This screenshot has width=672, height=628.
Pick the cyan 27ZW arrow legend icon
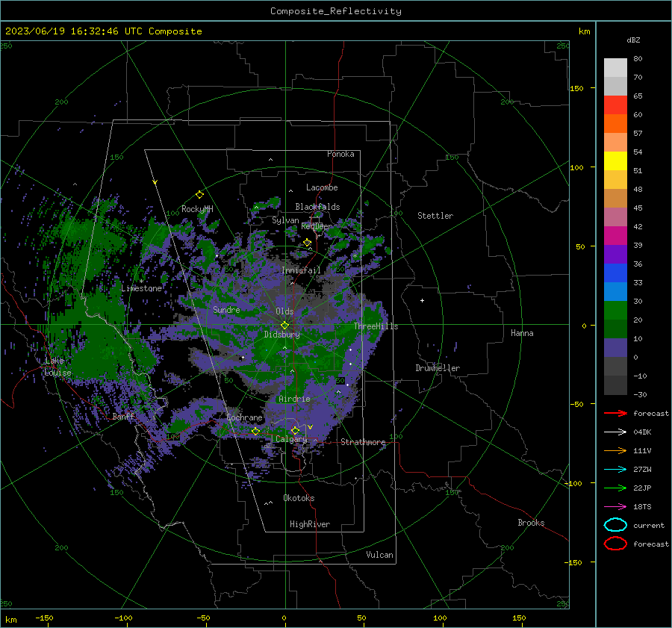[615, 470]
